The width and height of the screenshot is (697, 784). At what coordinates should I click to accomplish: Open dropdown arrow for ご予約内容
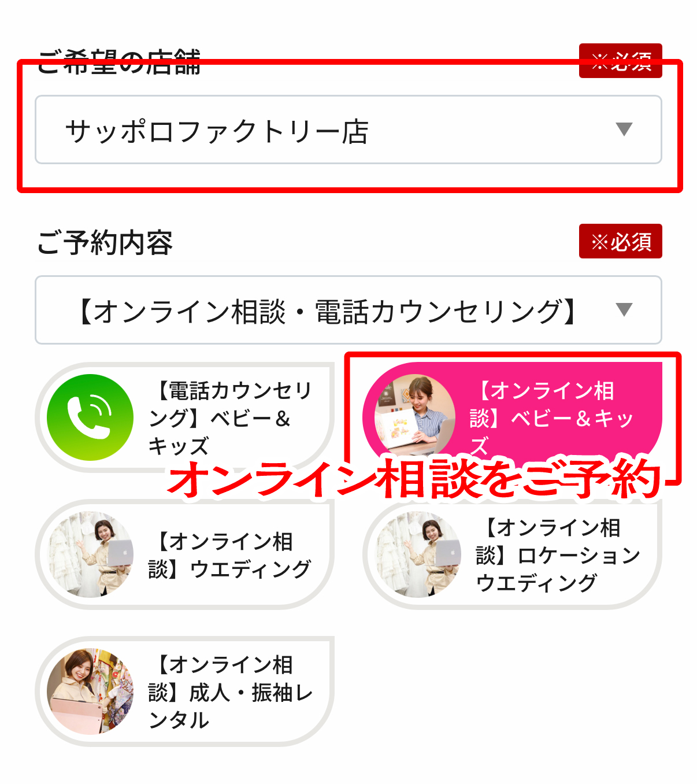(x=624, y=310)
